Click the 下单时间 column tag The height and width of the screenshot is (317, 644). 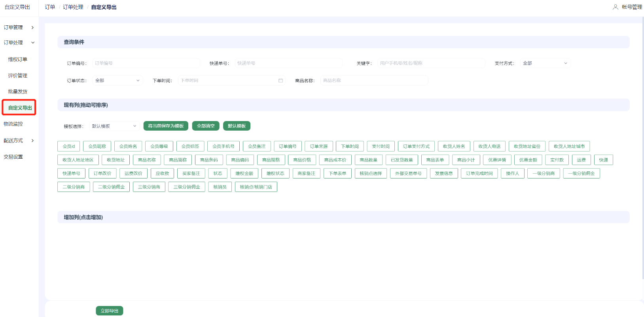[350, 146]
